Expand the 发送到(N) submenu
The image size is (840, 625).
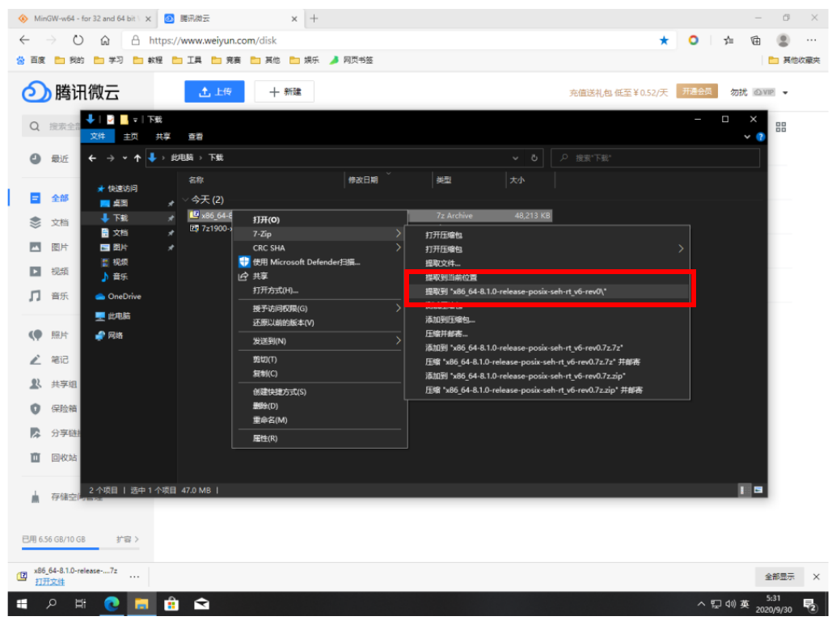[x=319, y=341]
